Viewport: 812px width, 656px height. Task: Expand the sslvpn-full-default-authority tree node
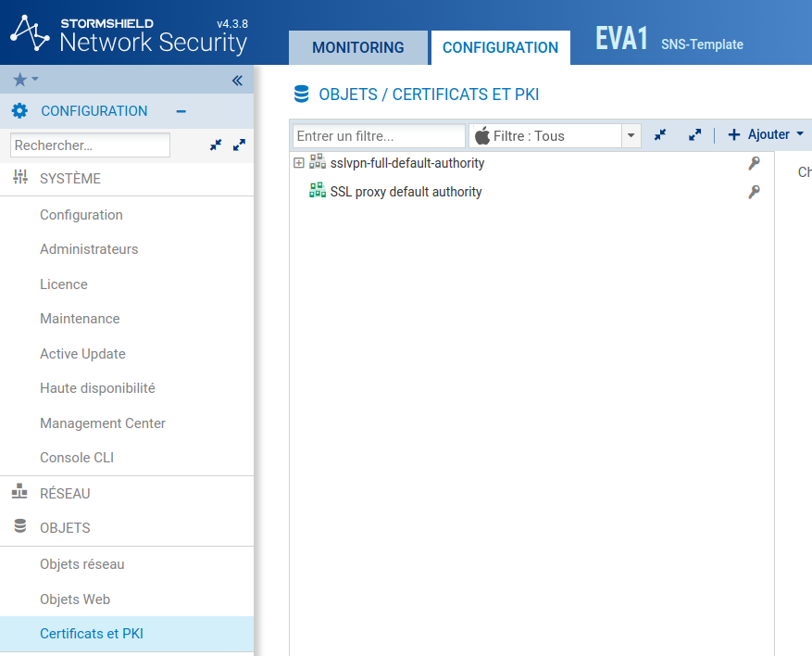[298, 163]
